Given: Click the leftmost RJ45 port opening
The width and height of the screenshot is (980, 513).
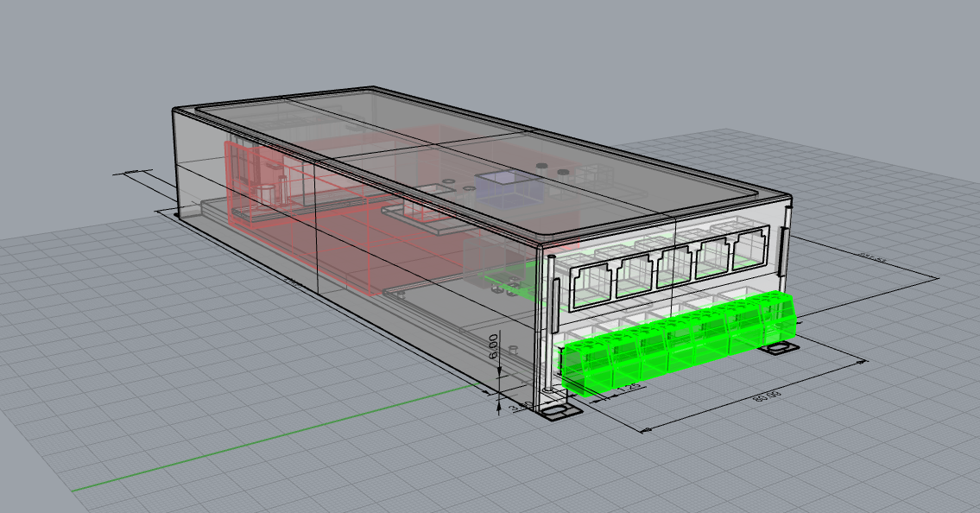Looking at the screenshot, I should coord(591,283).
